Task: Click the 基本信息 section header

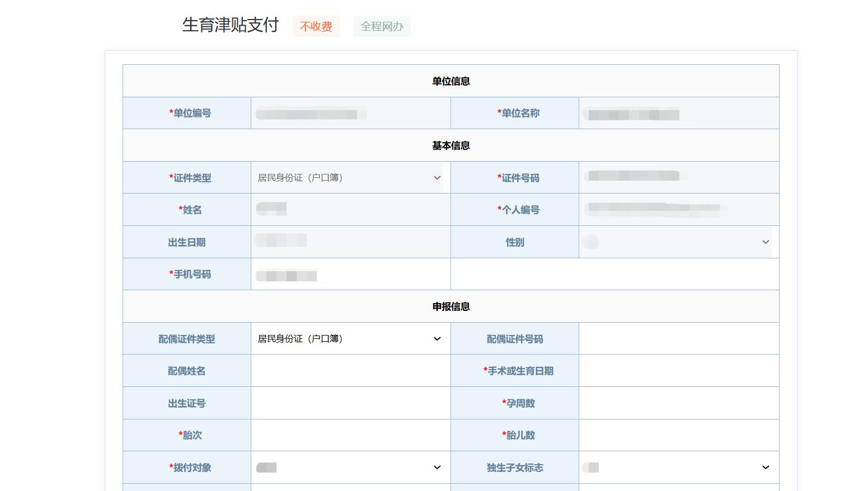Action: click(x=451, y=145)
